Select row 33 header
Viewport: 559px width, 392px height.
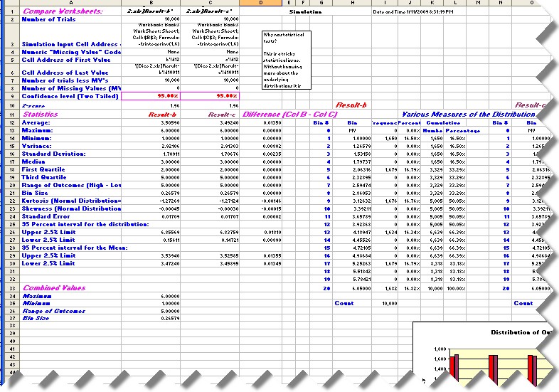click(12, 288)
